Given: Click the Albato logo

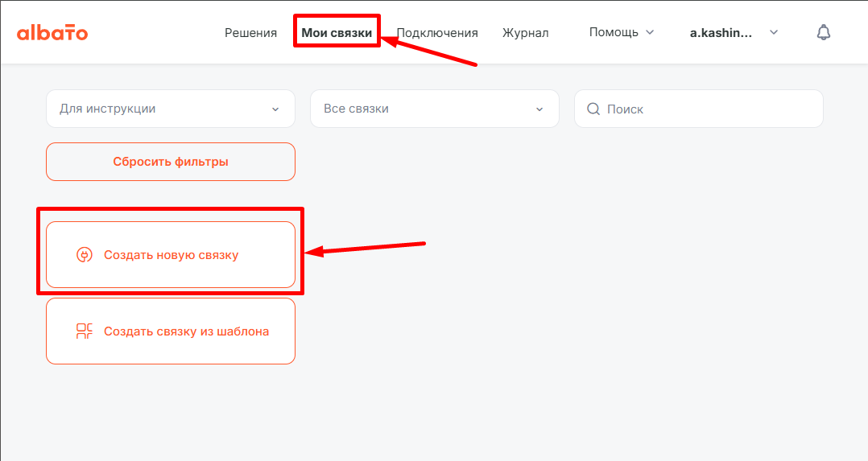Looking at the screenshot, I should click(x=52, y=33).
